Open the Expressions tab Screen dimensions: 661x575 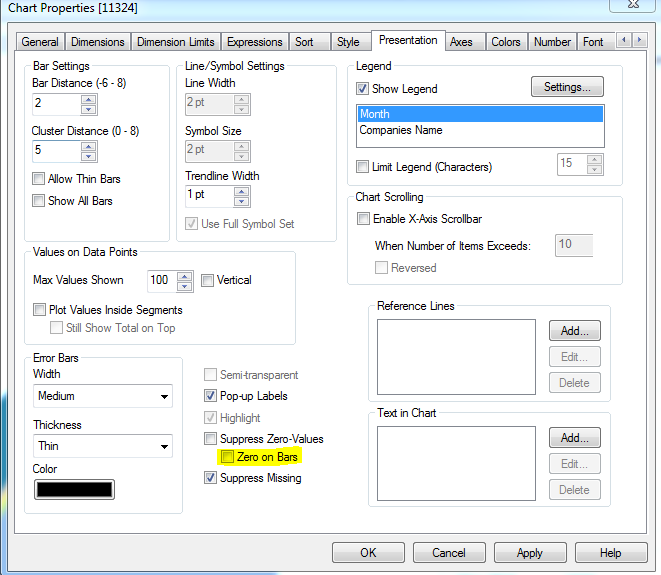click(255, 42)
